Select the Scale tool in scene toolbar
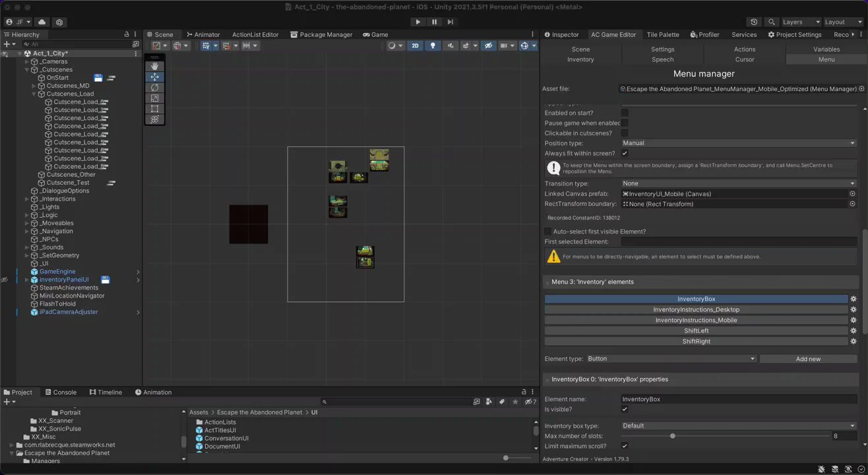The image size is (868, 475). coord(154,98)
